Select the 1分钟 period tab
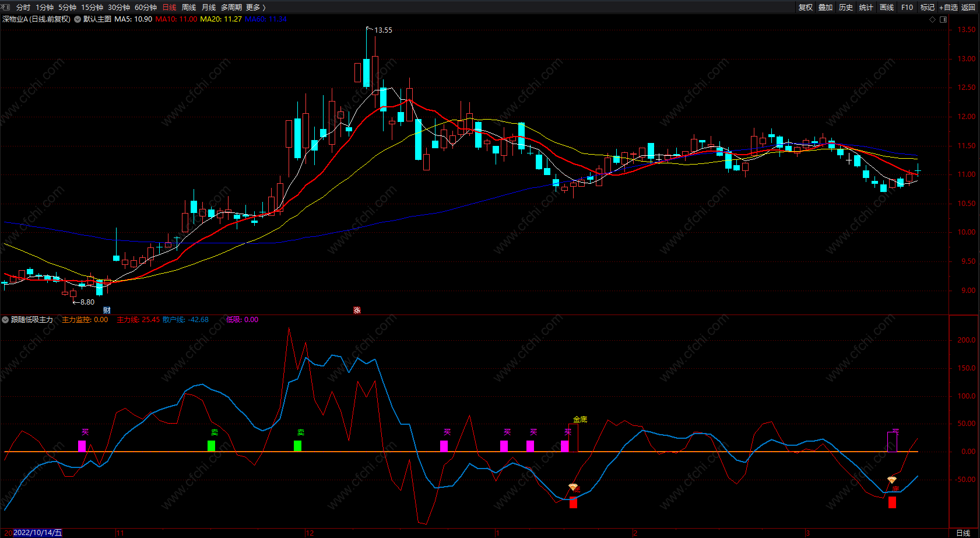The width and height of the screenshot is (980, 538). click(45, 8)
